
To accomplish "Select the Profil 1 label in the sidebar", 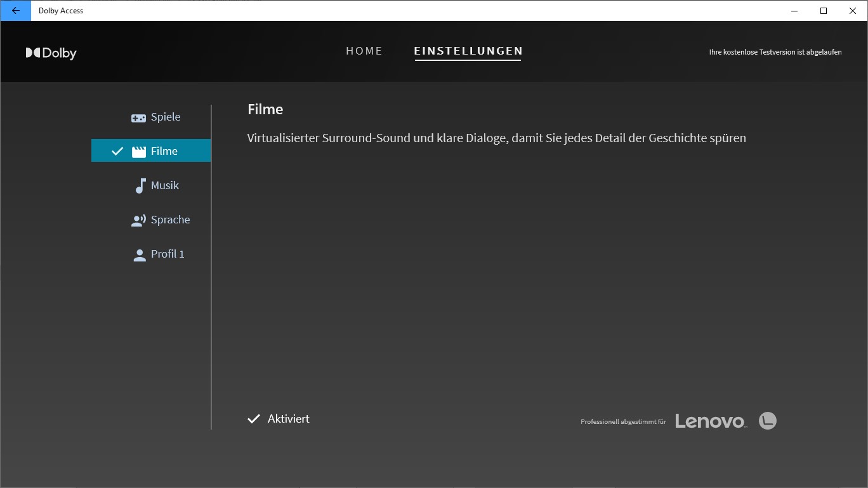I will (x=168, y=254).
